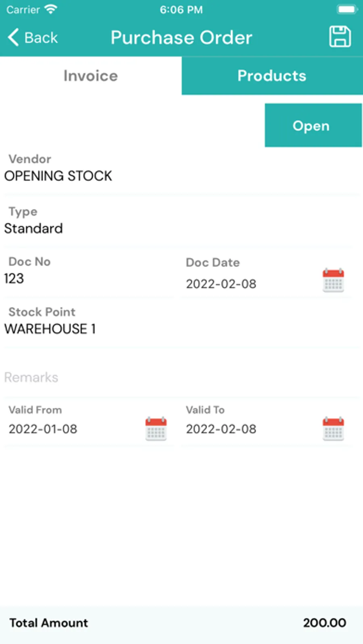Open the Valid From calendar picker
Image resolution: width=363 pixels, height=644 pixels.
tap(156, 428)
